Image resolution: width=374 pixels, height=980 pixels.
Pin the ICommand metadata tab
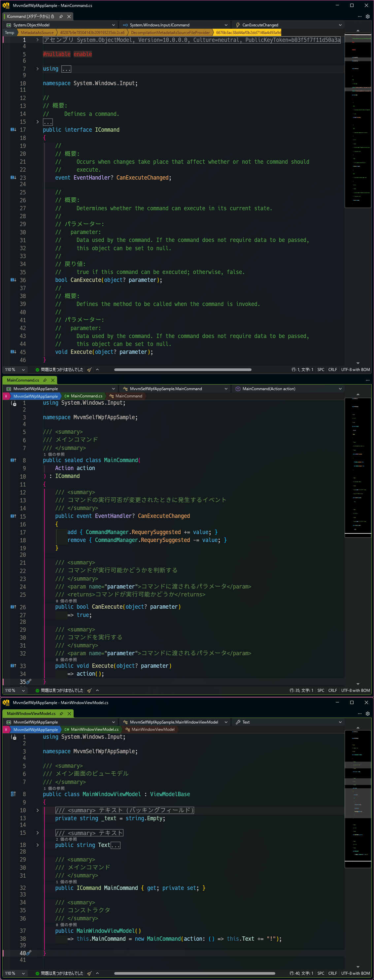pyautogui.click(x=61, y=17)
